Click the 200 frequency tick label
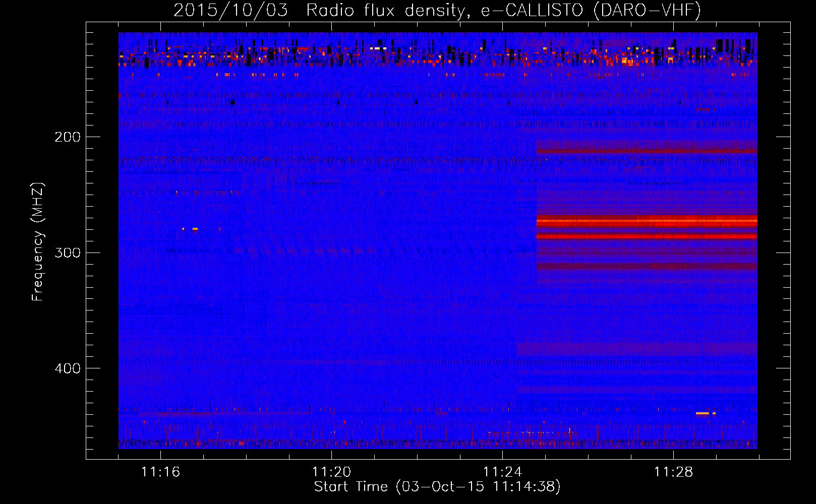The image size is (816, 504). click(68, 137)
